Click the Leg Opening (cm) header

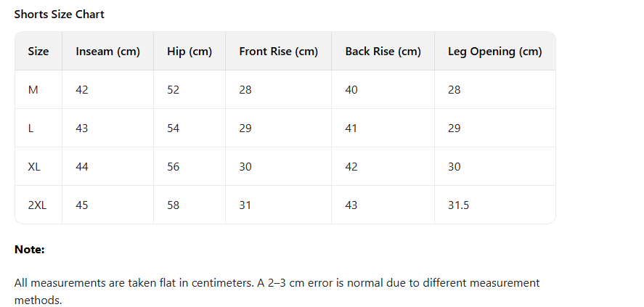[495, 52]
